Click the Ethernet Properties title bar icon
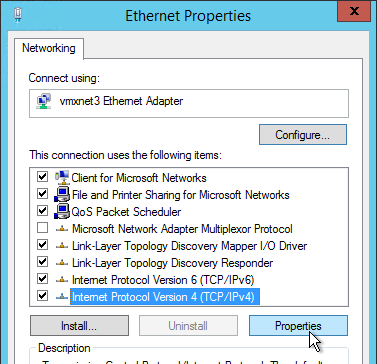377x364 pixels. 19,15
